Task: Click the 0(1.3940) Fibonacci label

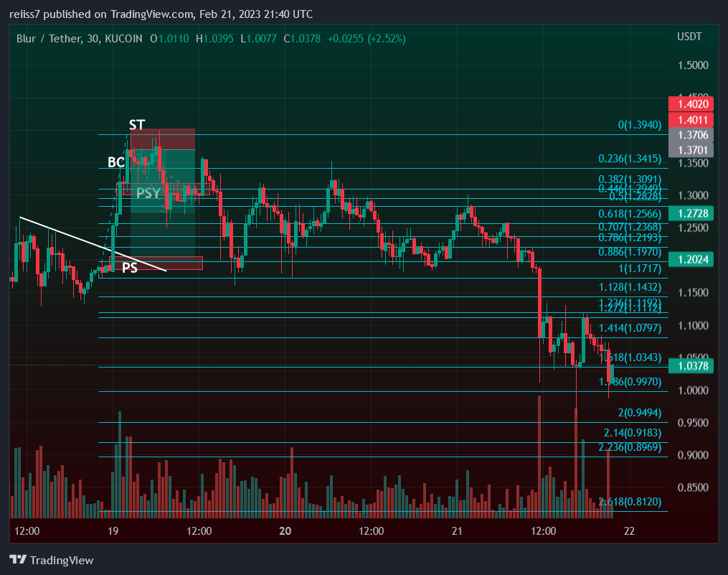Action: 639,125
